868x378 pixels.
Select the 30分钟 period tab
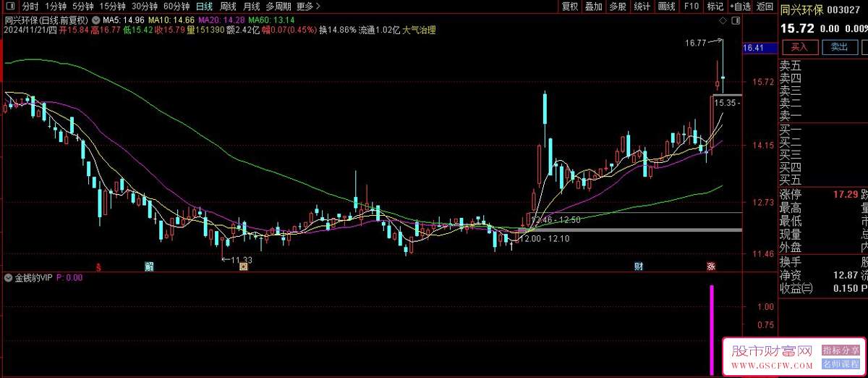145,7
